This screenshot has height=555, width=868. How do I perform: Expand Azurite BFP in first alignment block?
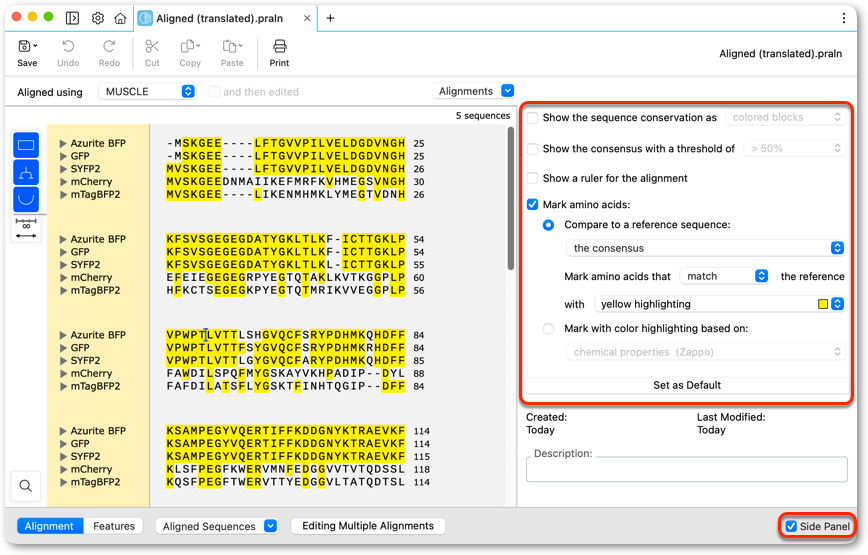tap(63, 143)
